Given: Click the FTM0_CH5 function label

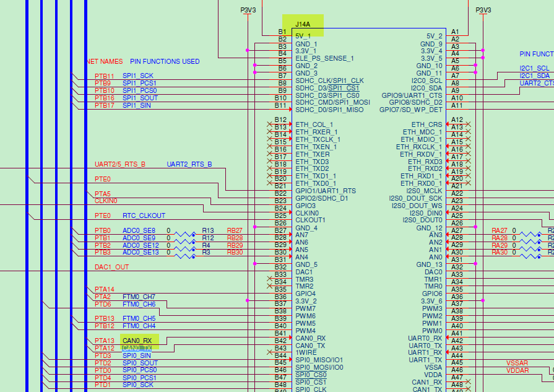Looking at the screenshot, I should click(139, 318).
